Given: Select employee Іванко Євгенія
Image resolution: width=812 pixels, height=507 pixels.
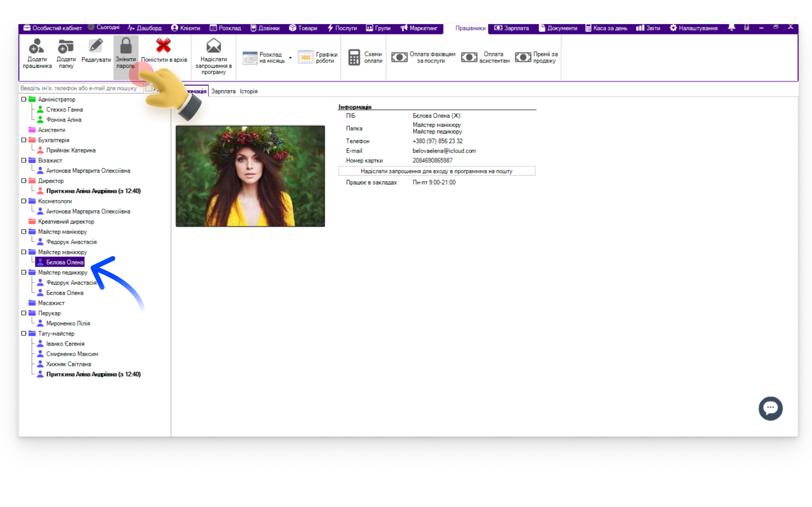Looking at the screenshot, I should (65, 344).
